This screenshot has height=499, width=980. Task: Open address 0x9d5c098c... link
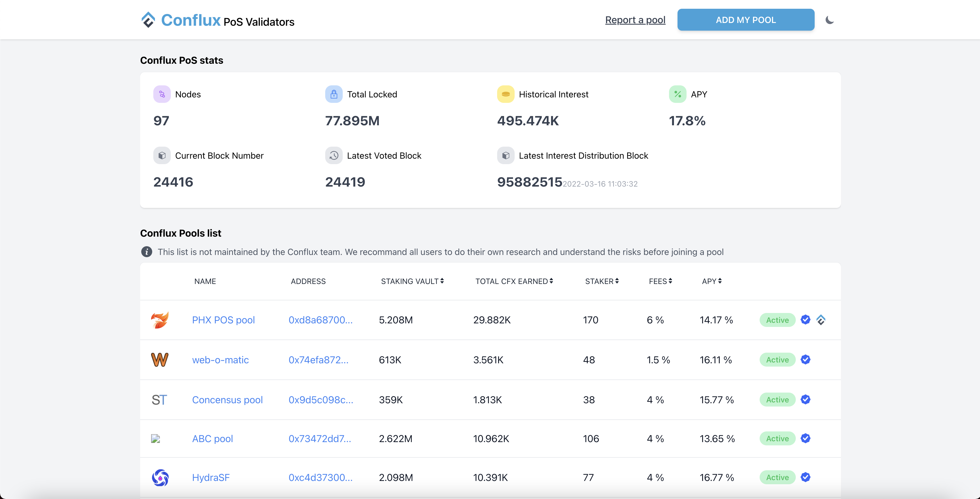(x=321, y=400)
